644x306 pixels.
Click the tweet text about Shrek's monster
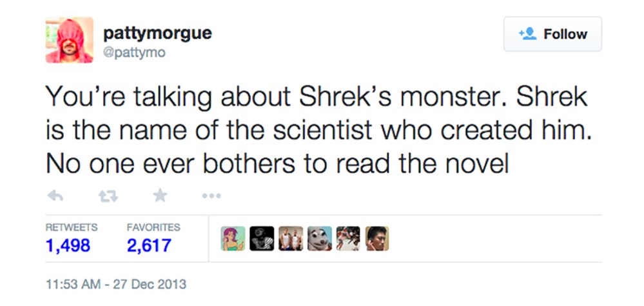click(x=318, y=131)
